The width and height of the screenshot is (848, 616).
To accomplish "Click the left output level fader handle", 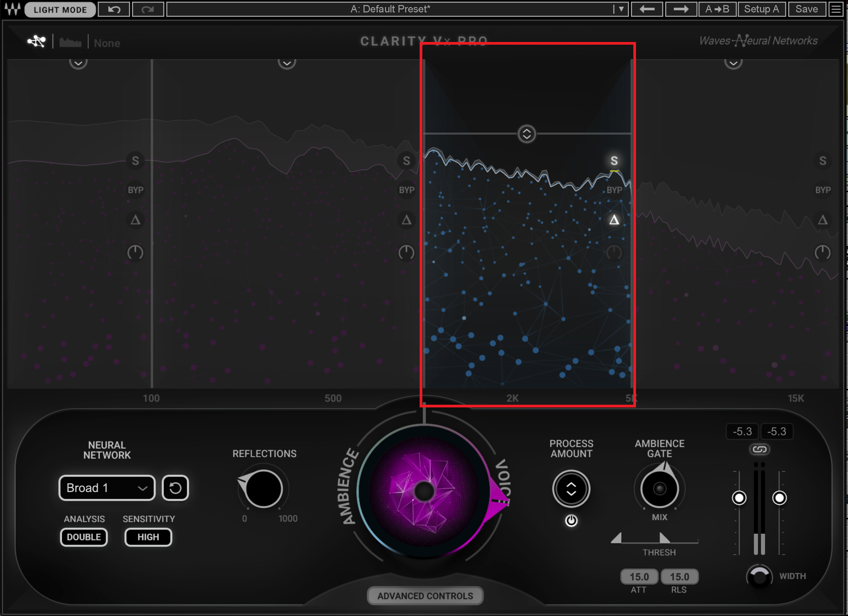I will click(739, 498).
